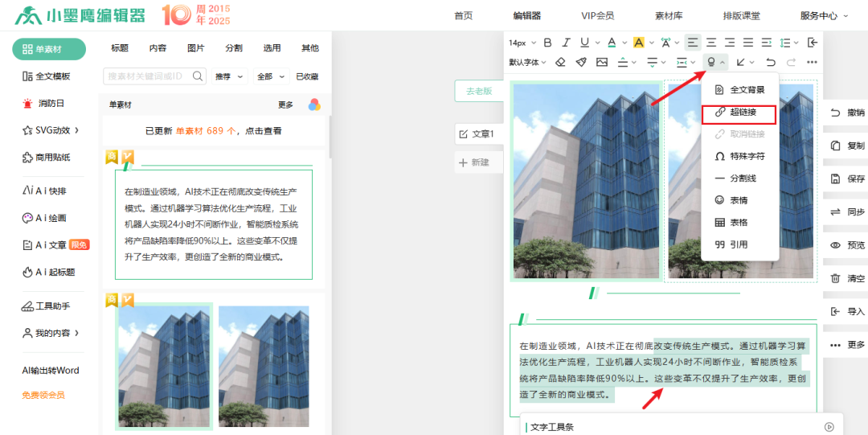Toggle bold formatting in editor toolbar
The width and height of the screenshot is (868, 435).
point(547,42)
